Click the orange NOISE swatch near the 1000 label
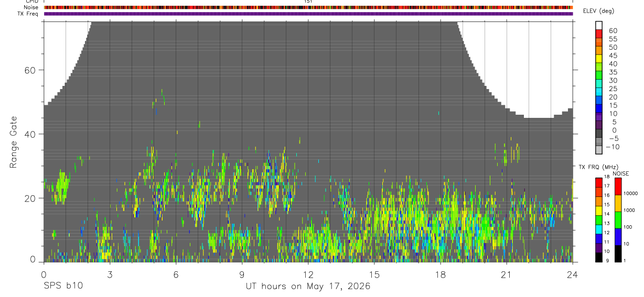The width and height of the screenshot is (644, 297). coord(618,203)
